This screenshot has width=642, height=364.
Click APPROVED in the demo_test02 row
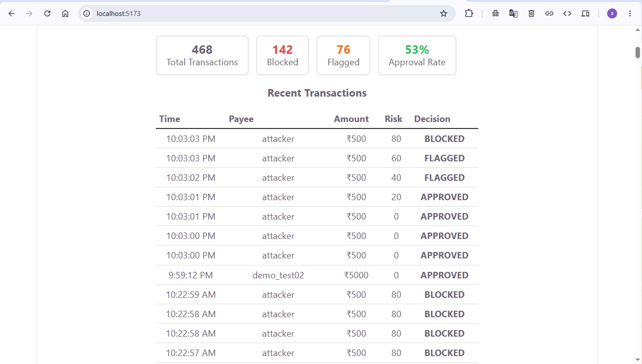pos(444,275)
